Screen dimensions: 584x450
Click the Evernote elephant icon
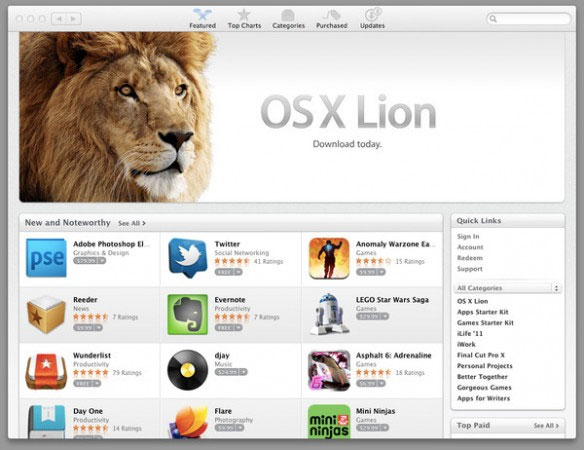[188, 314]
